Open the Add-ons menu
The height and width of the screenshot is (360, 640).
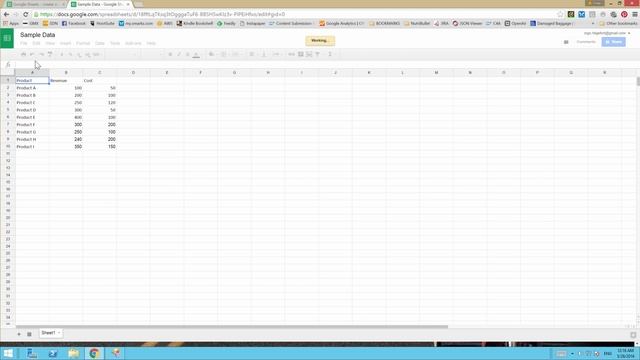[133, 43]
